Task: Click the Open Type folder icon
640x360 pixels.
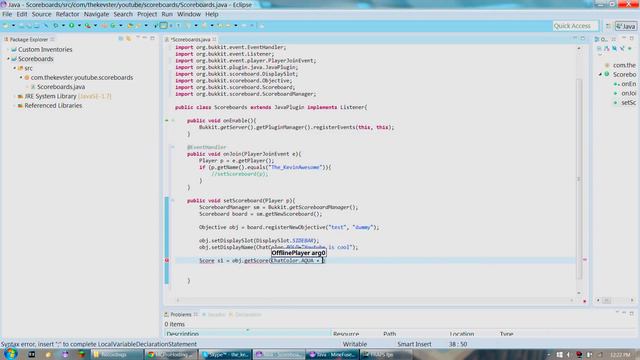Action: coord(130,26)
